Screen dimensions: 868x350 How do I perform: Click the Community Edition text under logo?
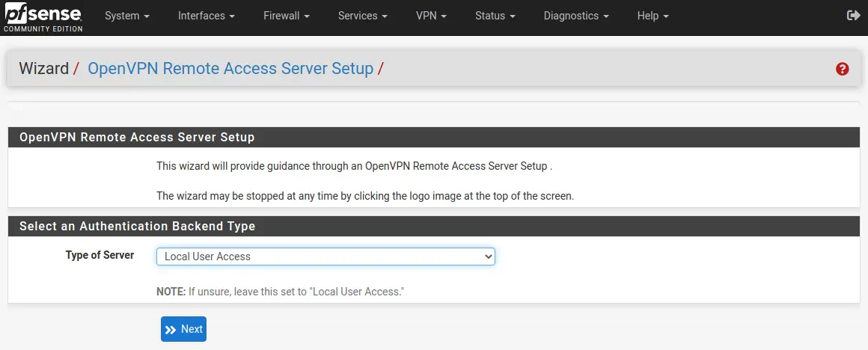tap(43, 28)
